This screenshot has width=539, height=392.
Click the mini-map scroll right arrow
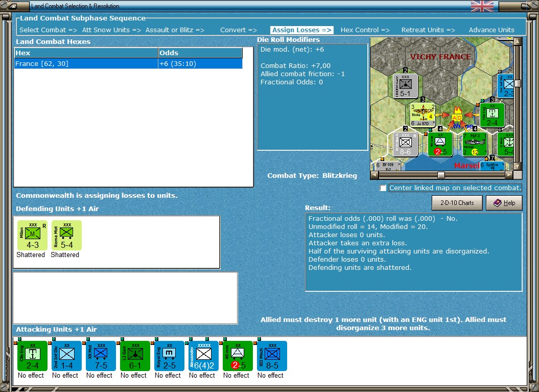[509, 175]
